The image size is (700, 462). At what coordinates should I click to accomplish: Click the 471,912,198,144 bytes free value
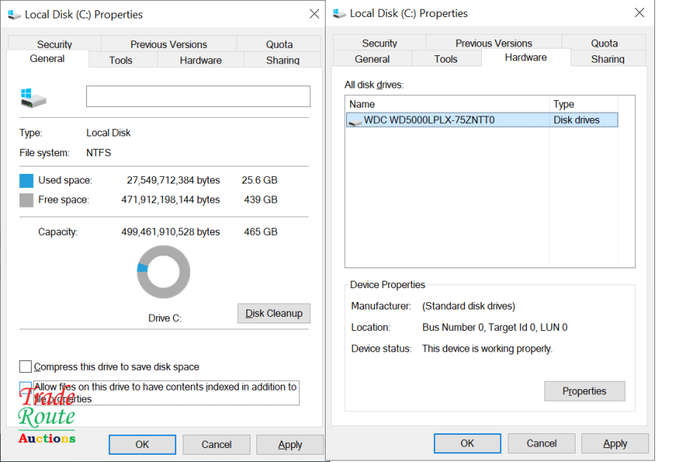(x=171, y=200)
